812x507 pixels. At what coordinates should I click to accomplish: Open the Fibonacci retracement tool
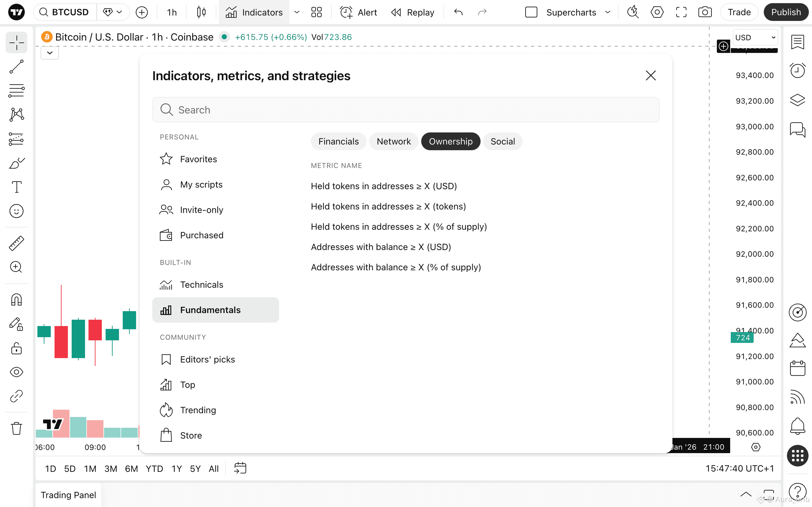(16, 91)
